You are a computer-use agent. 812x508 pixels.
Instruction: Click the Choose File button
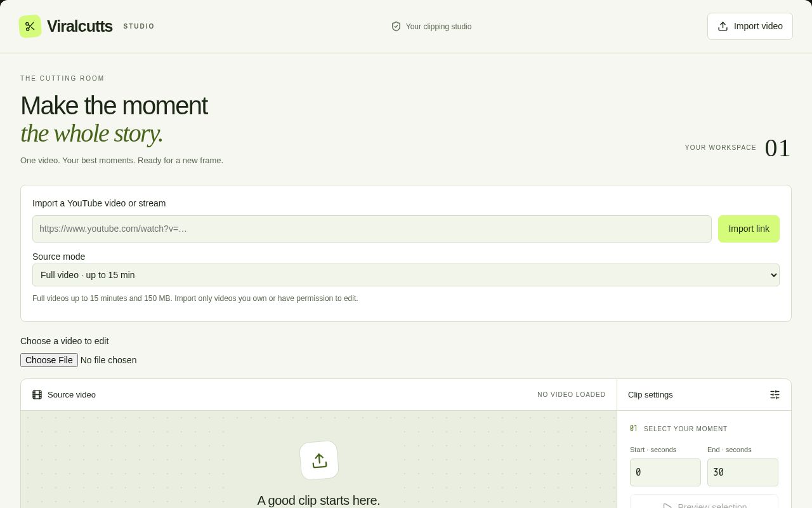pyautogui.click(x=49, y=360)
